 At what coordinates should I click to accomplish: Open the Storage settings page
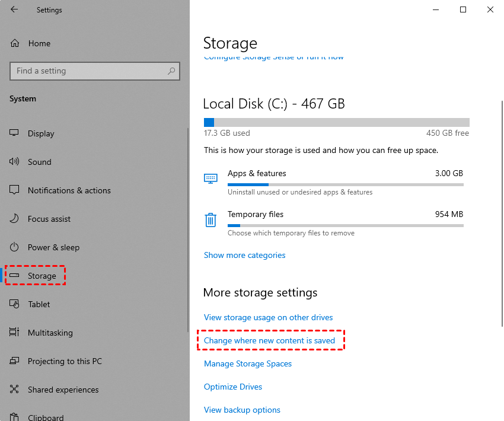tap(42, 276)
